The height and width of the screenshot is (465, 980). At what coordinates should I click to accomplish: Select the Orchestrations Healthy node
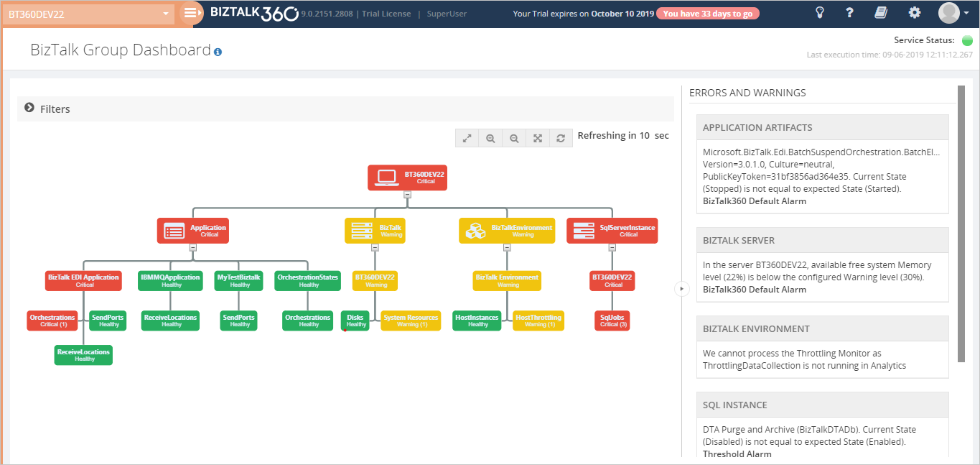click(x=307, y=321)
